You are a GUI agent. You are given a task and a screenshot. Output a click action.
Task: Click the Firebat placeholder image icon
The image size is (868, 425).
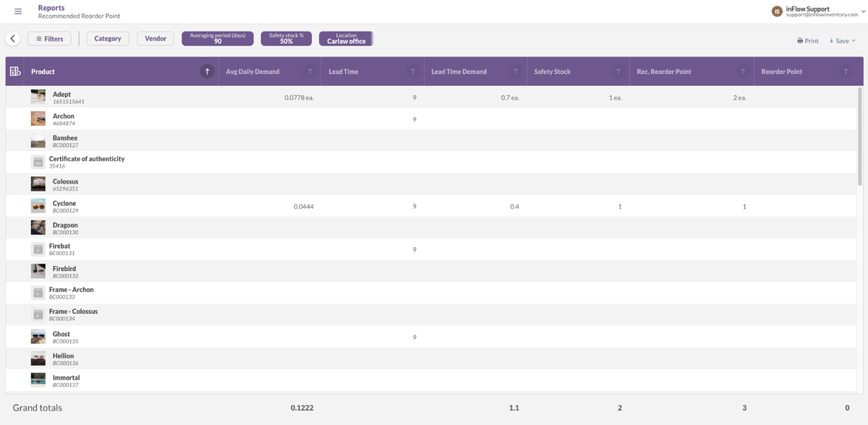38,249
